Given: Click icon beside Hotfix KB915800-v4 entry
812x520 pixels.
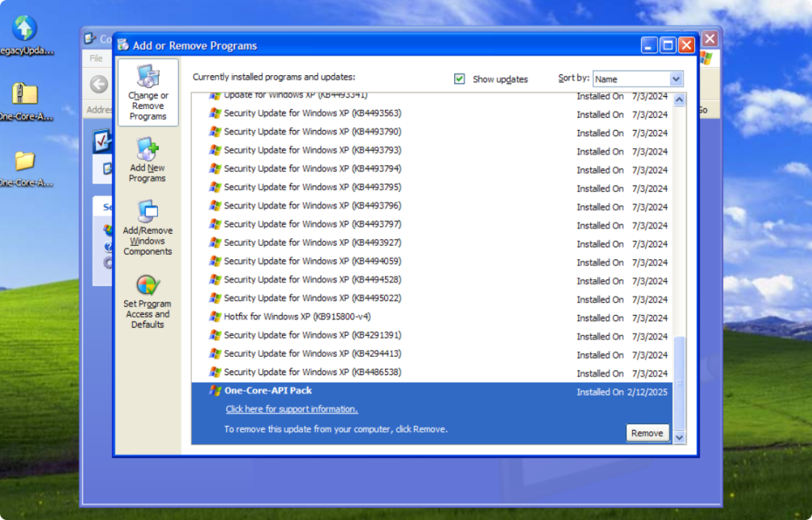Looking at the screenshot, I should [x=215, y=317].
